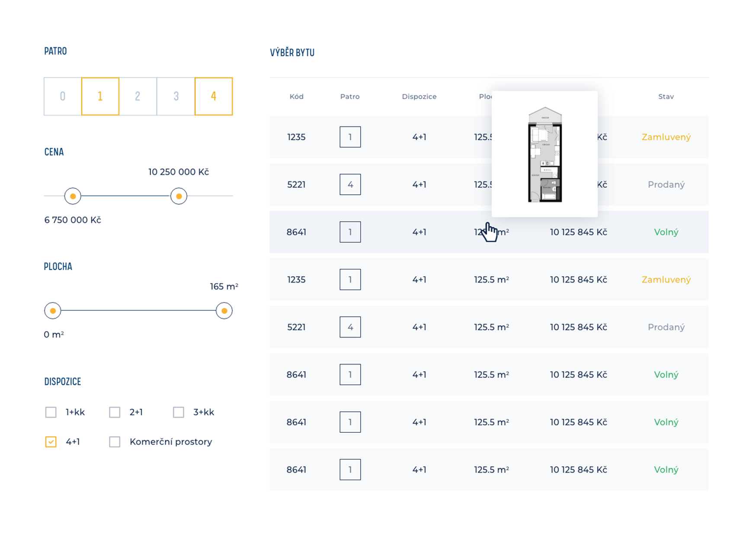Open the first row Zamluvený apartment 1235

pos(489,137)
